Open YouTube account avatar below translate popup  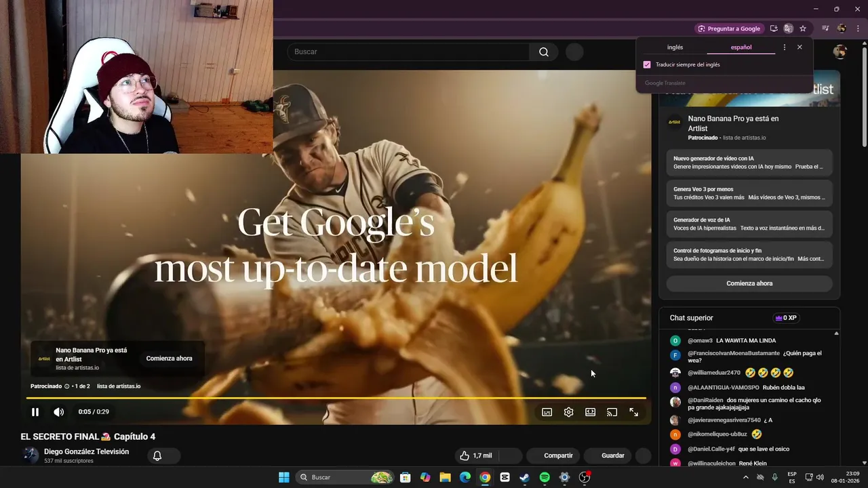click(840, 52)
